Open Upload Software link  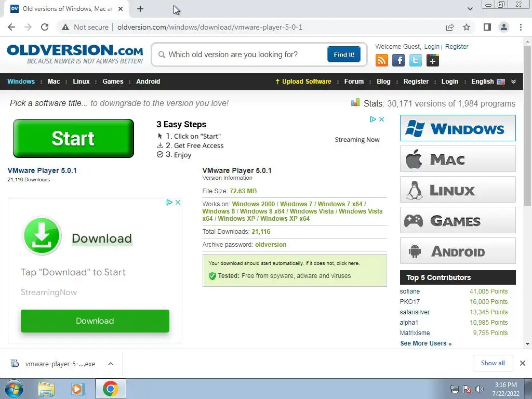pyautogui.click(x=303, y=82)
